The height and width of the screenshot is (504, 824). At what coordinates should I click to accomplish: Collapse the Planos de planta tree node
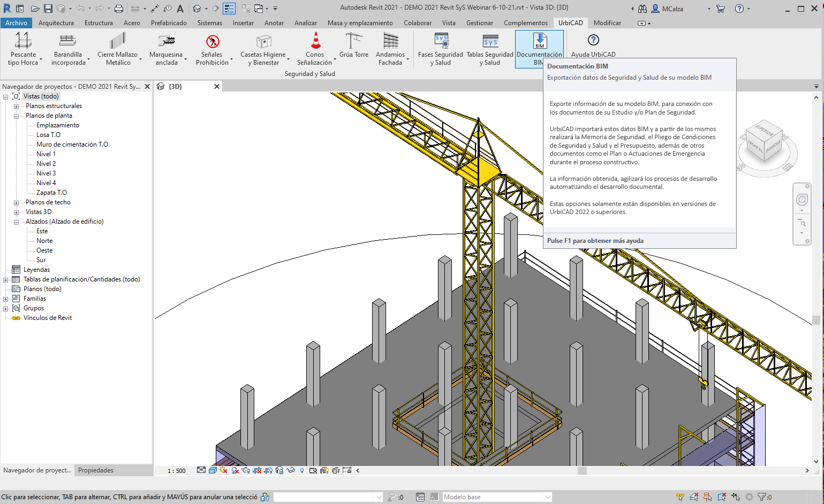(x=16, y=116)
